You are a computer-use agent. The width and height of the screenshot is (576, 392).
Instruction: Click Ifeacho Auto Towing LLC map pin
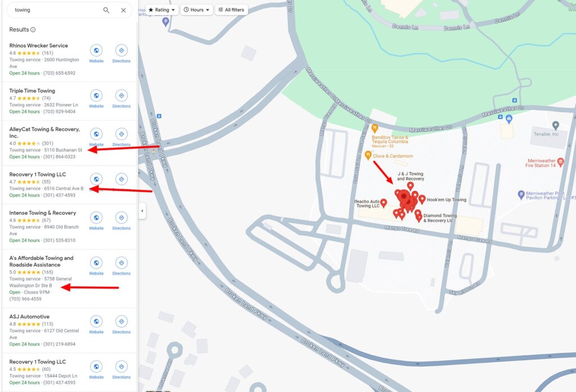point(384,202)
